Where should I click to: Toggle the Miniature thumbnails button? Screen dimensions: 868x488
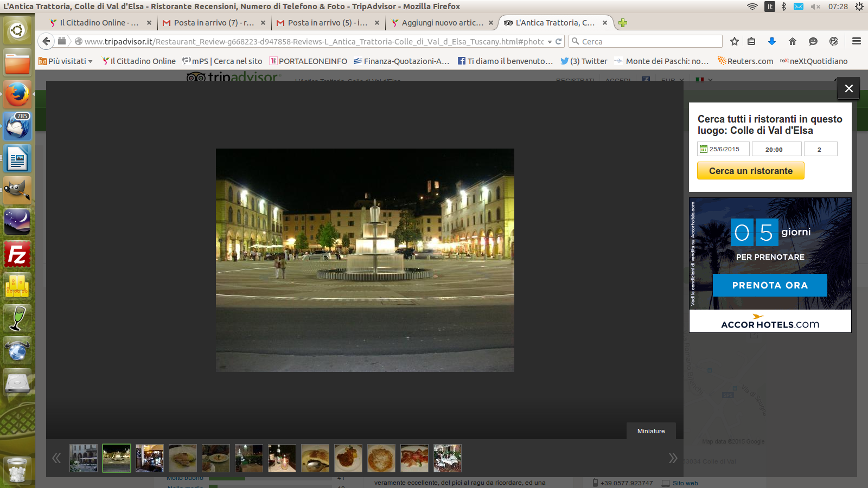coord(651,431)
